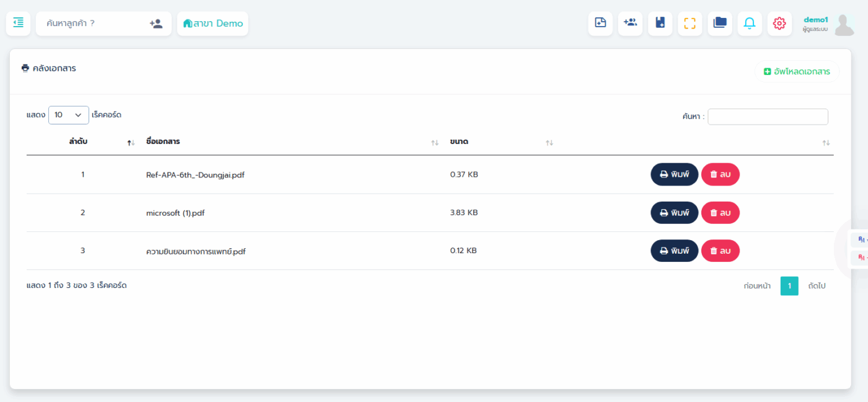The height and width of the screenshot is (402, 868).
Task: Click the แสดง 1 ถึง 3 records summary
Action: click(x=77, y=285)
